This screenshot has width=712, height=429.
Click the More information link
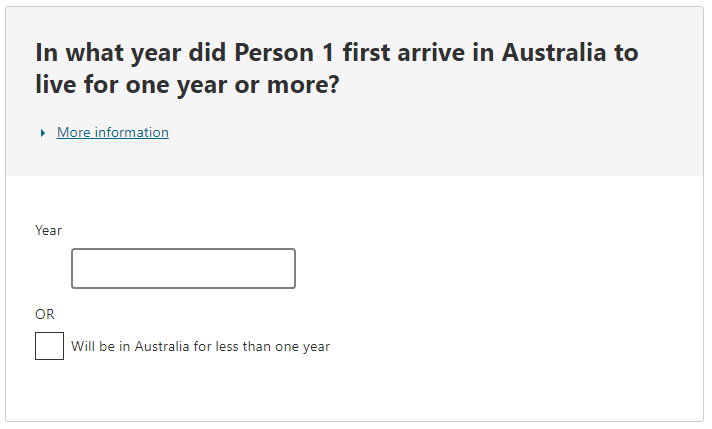[x=113, y=132]
